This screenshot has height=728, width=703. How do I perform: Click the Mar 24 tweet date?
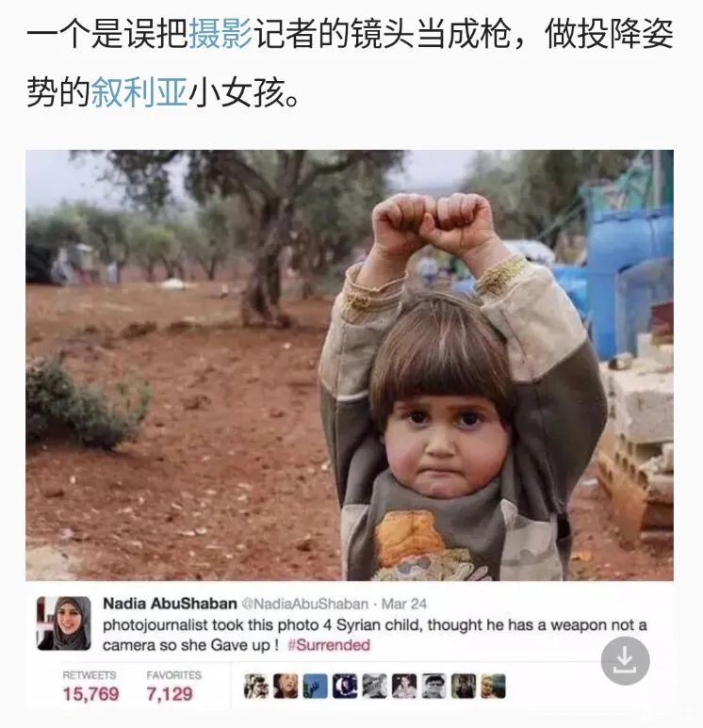[x=403, y=604]
